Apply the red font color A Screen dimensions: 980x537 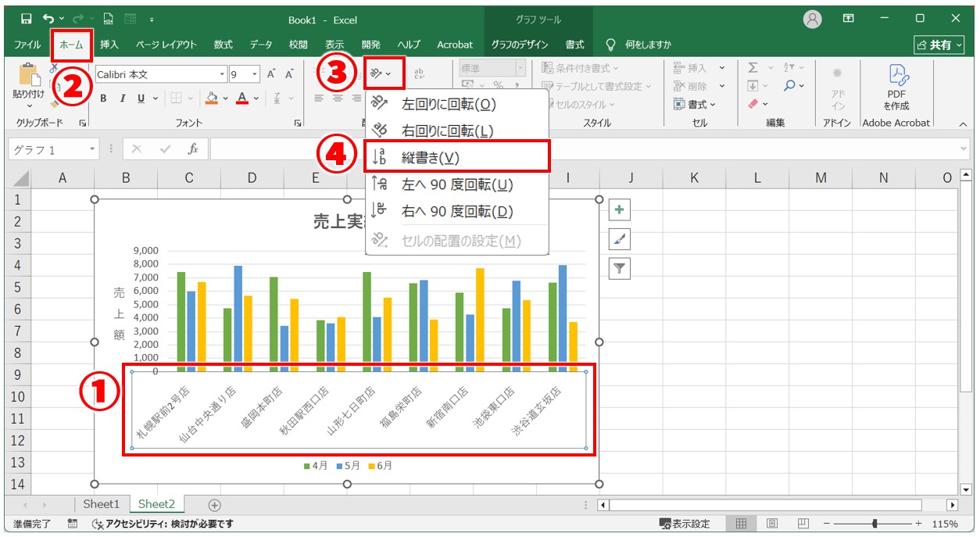[241, 98]
